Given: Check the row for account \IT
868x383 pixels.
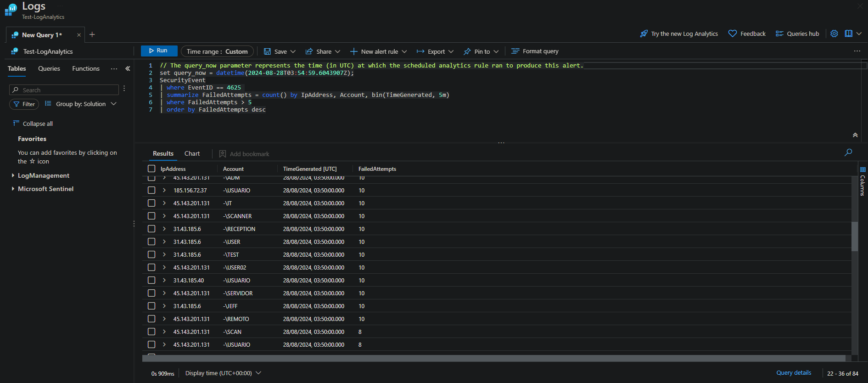Looking at the screenshot, I should (151, 203).
